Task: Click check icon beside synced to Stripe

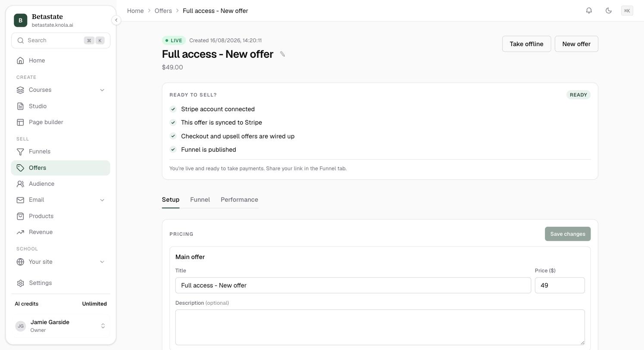Action: [x=173, y=122]
